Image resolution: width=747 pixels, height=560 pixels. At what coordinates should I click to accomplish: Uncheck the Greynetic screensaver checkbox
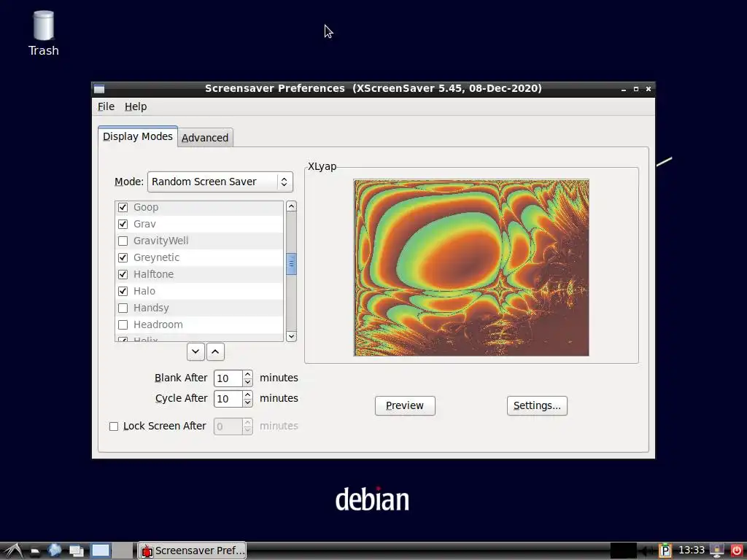pos(123,257)
